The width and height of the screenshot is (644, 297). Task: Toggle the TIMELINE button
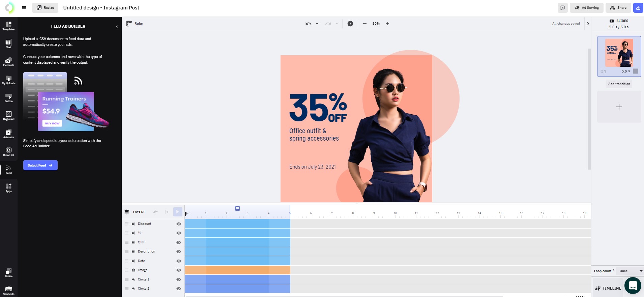coord(608,288)
